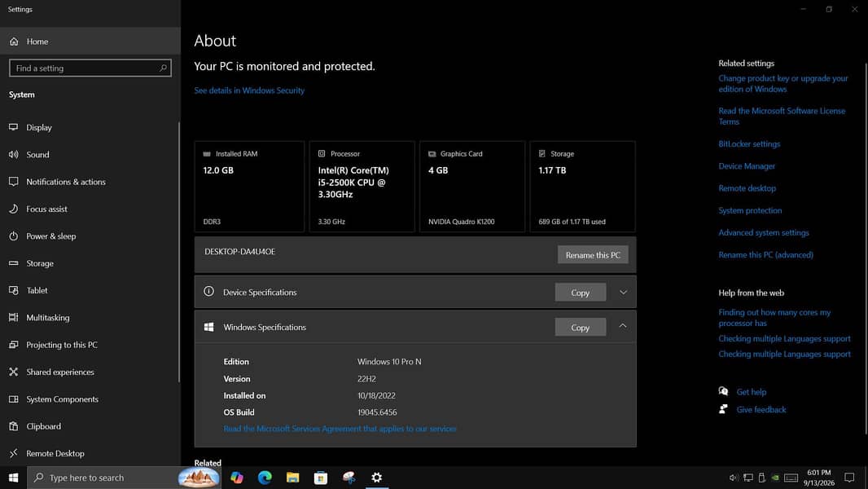
Task: Click the Sound speaker icon in the sidebar
Action: pos(13,155)
